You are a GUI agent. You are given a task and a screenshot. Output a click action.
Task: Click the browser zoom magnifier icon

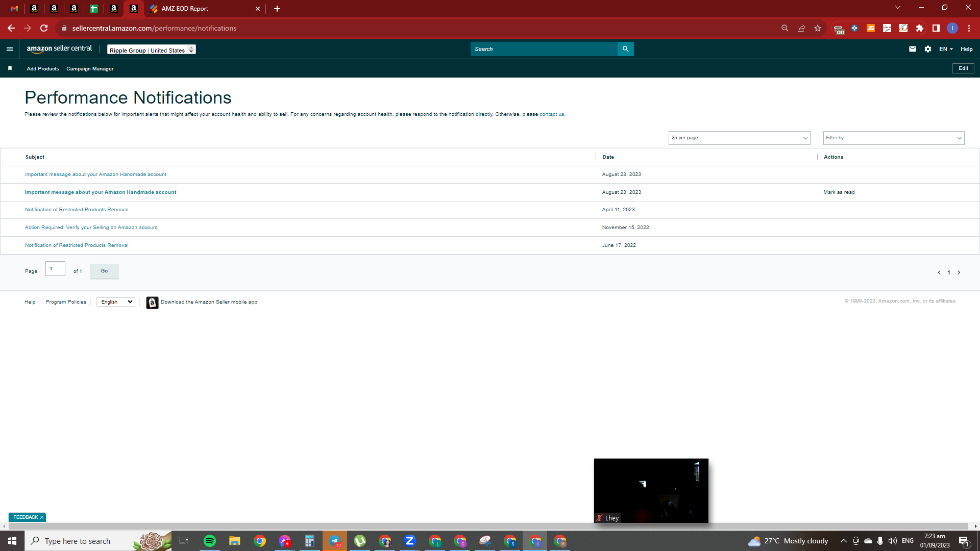click(x=785, y=28)
